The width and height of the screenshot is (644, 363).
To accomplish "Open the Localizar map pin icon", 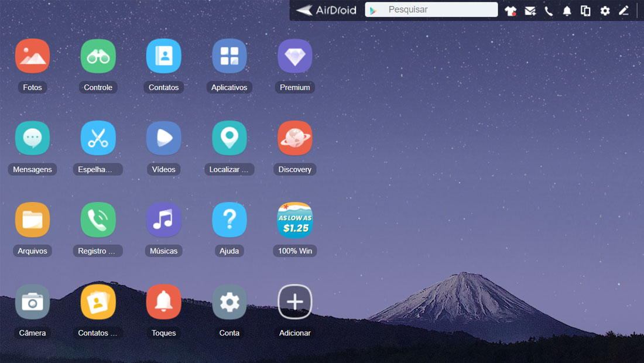I will tap(229, 138).
